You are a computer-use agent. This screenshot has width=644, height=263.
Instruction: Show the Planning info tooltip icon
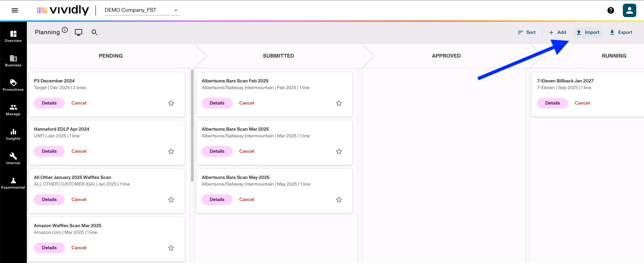[65, 30]
